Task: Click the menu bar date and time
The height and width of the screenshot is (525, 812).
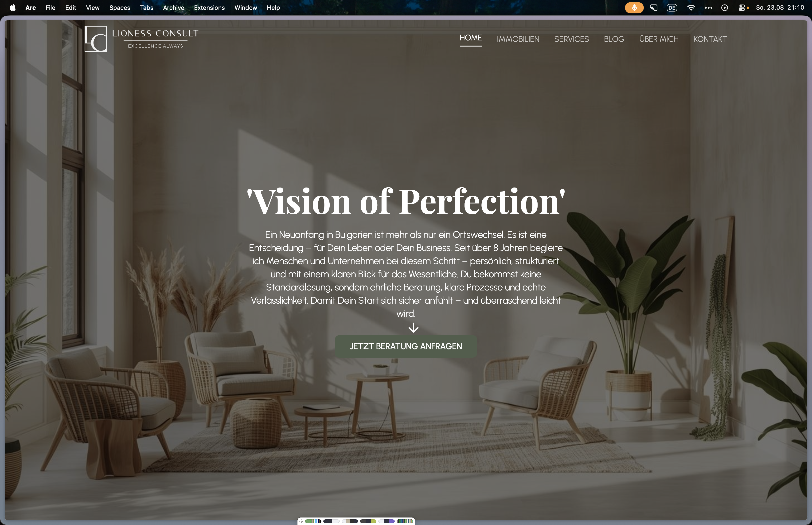Action: (x=780, y=8)
